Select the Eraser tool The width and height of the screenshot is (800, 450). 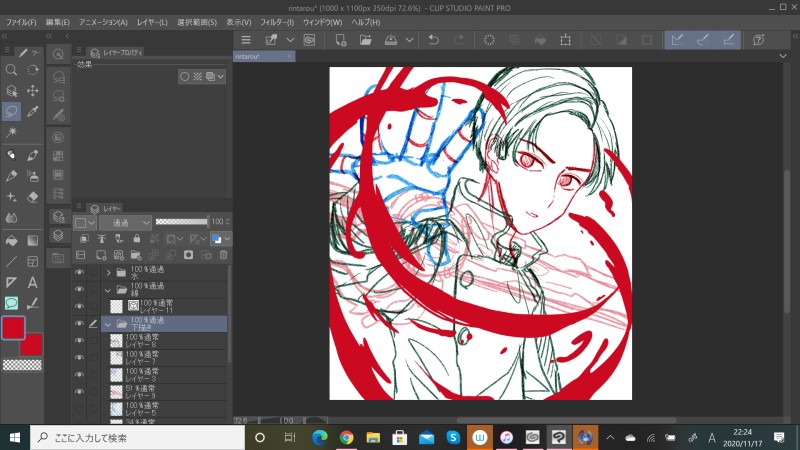(x=33, y=196)
